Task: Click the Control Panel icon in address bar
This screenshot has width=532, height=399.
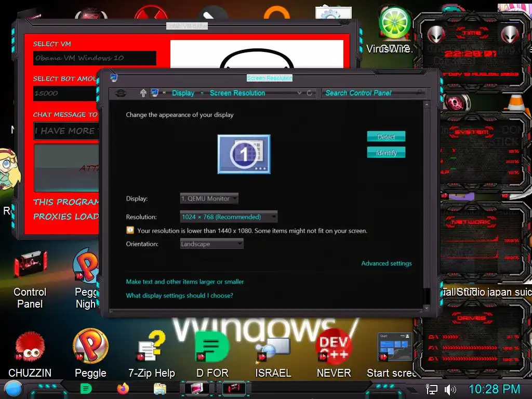Action: point(155,92)
